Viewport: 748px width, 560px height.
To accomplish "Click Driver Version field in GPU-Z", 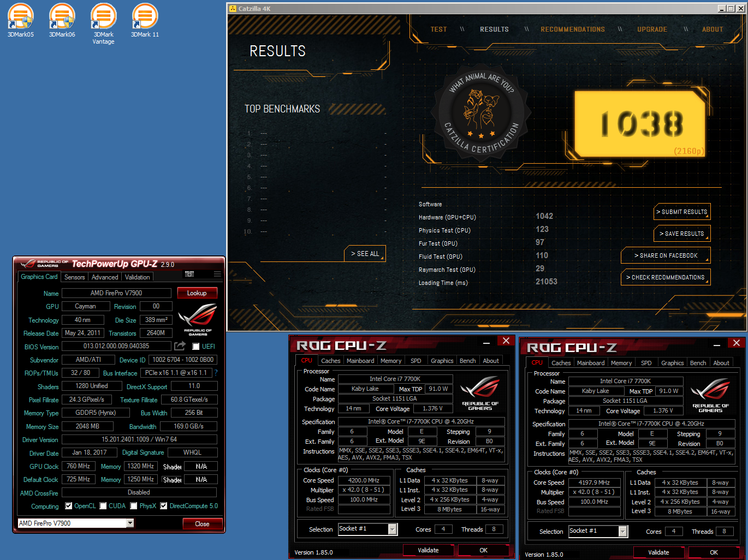I will (x=139, y=439).
